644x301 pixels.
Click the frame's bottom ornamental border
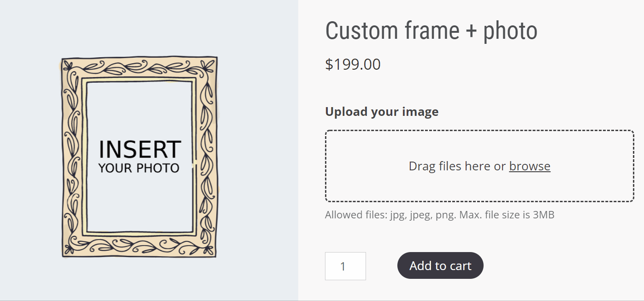click(x=139, y=246)
